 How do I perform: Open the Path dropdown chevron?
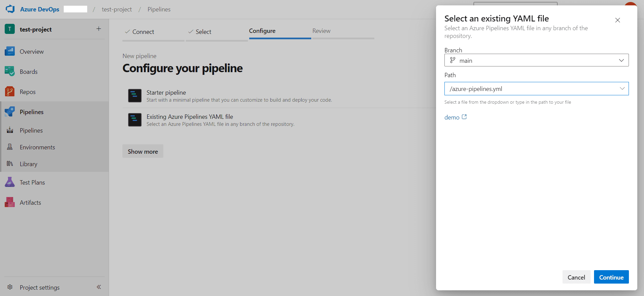[x=622, y=89]
